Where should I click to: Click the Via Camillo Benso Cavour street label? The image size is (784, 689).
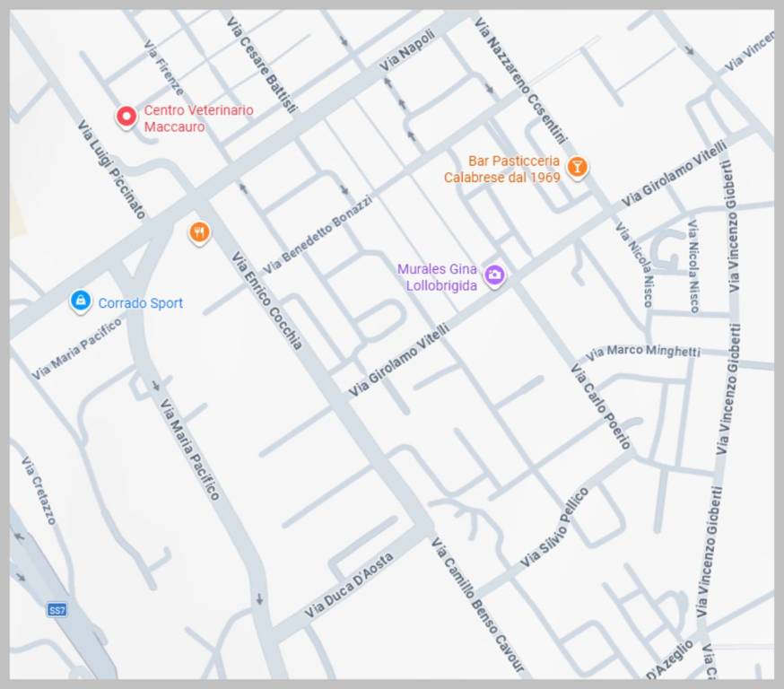click(476, 604)
